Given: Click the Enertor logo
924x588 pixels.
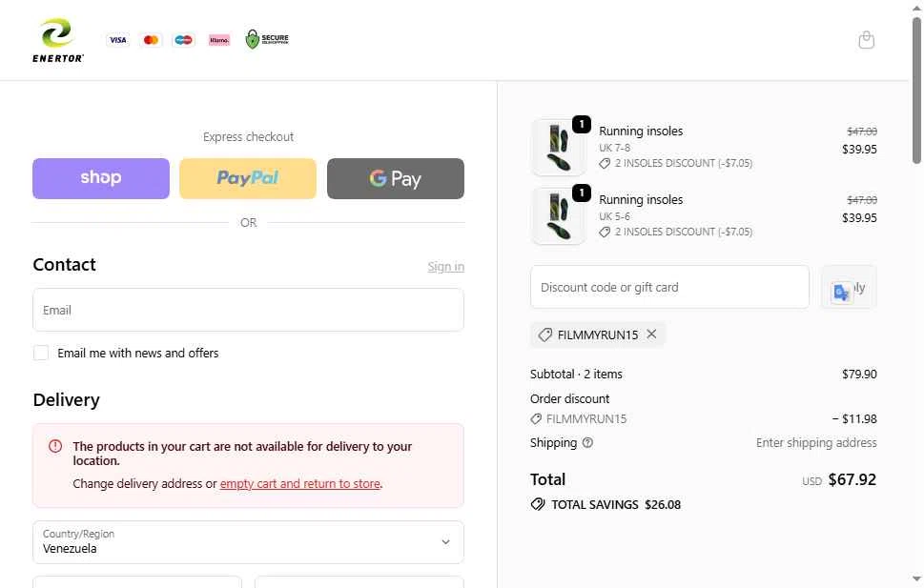Looking at the screenshot, I should click(58, 40).
